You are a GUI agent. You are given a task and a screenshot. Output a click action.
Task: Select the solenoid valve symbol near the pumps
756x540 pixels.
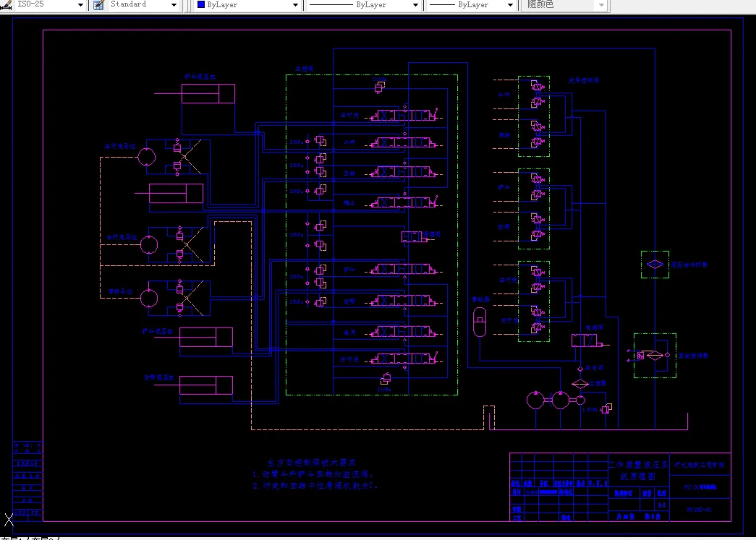pos(587,340)
